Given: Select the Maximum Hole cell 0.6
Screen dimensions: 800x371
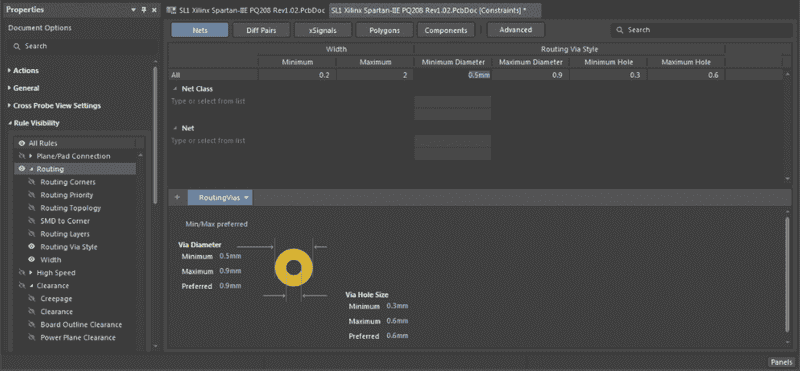Looking at the screenshot, I should 686,75.
